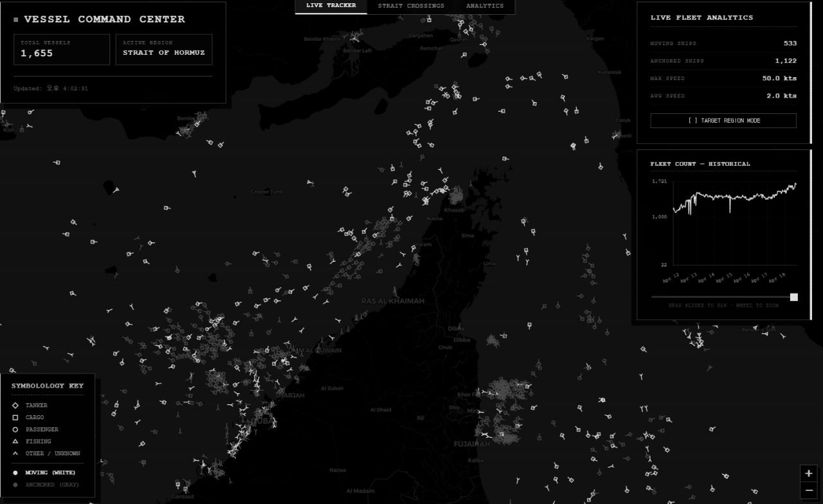Zoom out with the map minus button
Screen dimensions: 823x504
[808, 491]
